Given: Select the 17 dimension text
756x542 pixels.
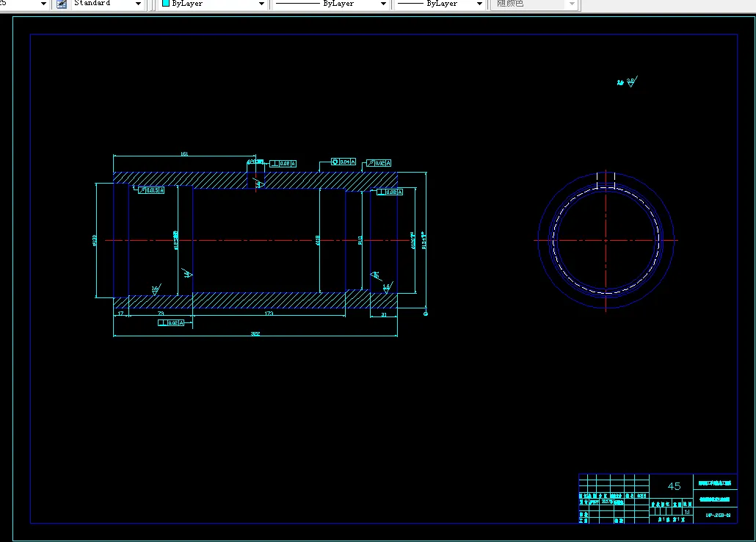Looking at the screenshot, I should pyautogui.click(x=120, y=314).
